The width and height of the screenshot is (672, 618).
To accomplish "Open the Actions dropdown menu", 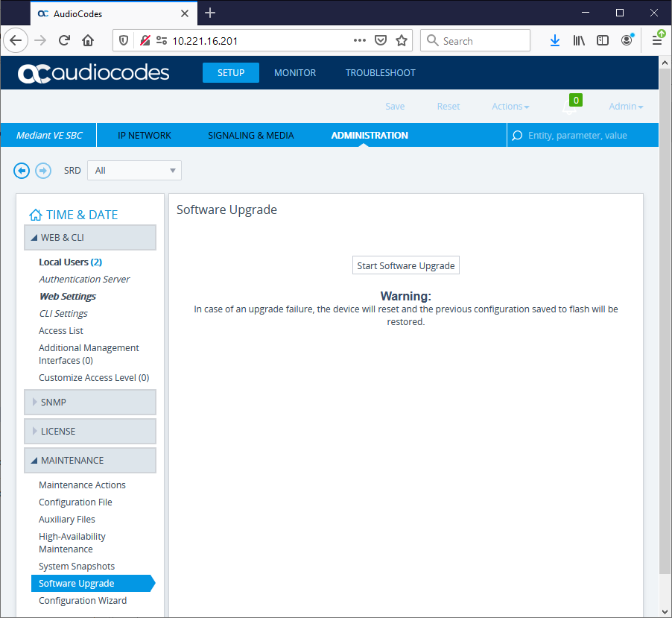I will 510,107.
